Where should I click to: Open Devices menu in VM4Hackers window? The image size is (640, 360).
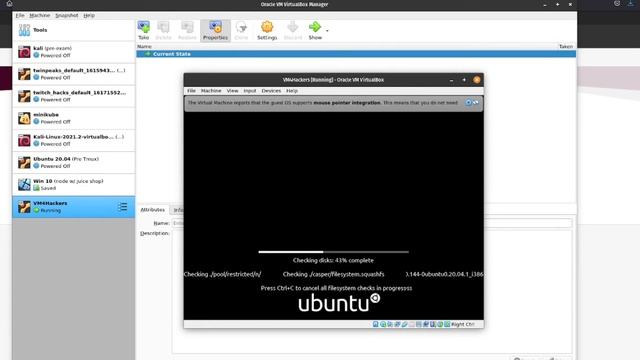[271, 91]
